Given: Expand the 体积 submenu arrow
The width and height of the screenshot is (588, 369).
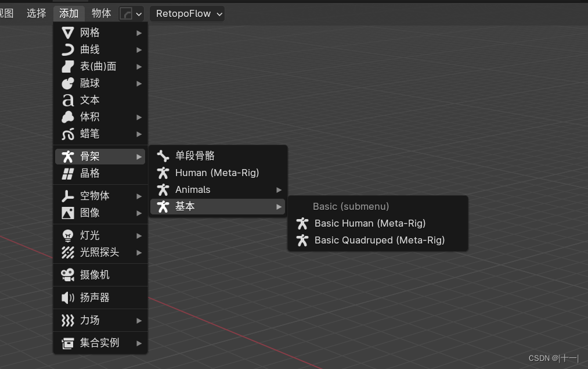Looking at the screenshot, I should click(x=139, y=117).
